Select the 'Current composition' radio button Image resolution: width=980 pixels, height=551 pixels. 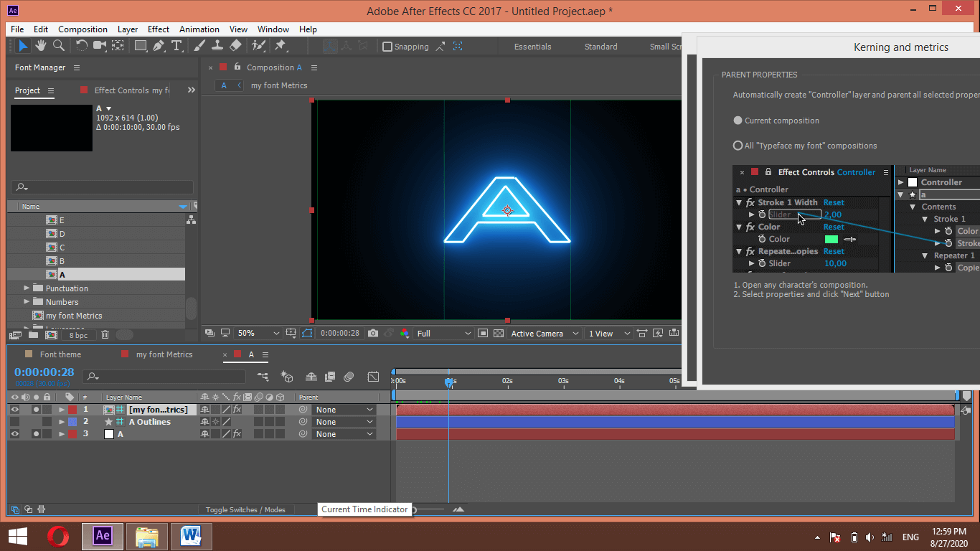(738, 121)
